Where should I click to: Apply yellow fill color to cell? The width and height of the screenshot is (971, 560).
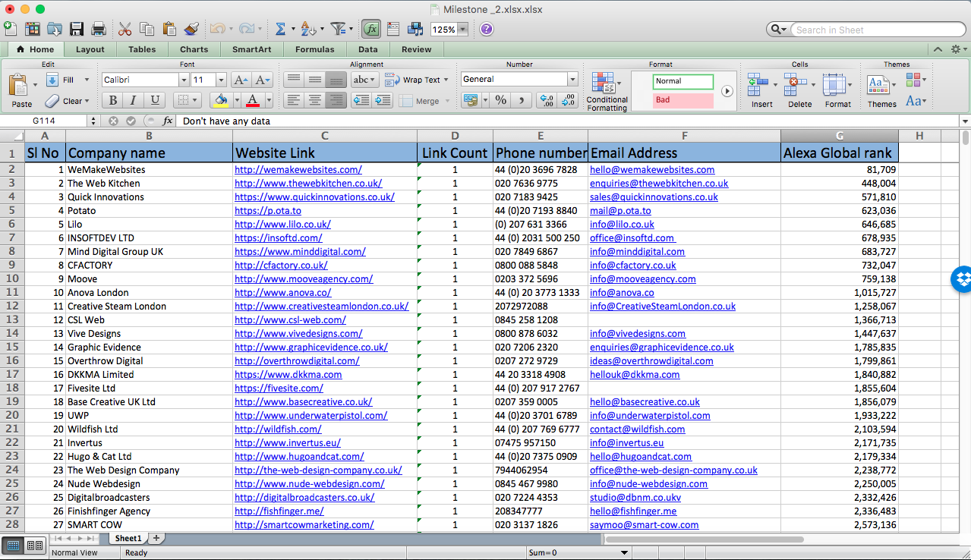[x=221, y=100]
